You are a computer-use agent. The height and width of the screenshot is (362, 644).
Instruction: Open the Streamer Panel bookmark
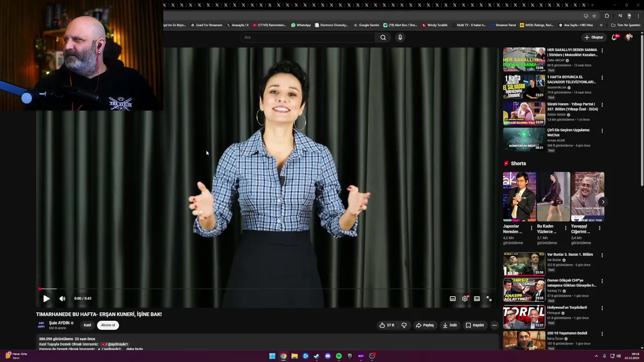pyautogui.click(x=503, y=25)
